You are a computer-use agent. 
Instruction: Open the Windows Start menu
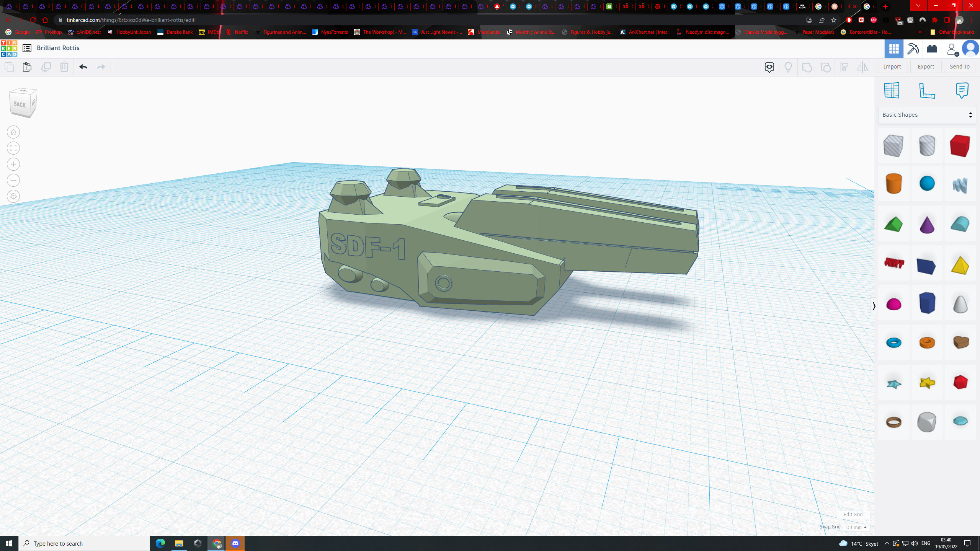(9, 543)
